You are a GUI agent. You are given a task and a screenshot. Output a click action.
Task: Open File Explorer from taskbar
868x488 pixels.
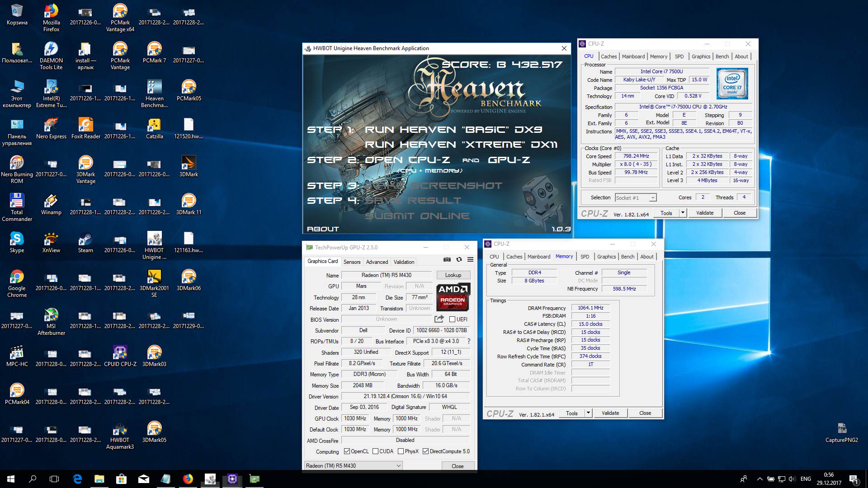pos(99,479)
